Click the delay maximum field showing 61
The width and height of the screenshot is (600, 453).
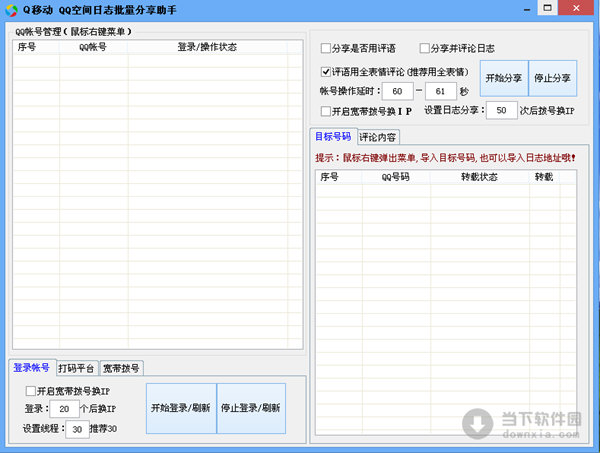coord(442,91)
